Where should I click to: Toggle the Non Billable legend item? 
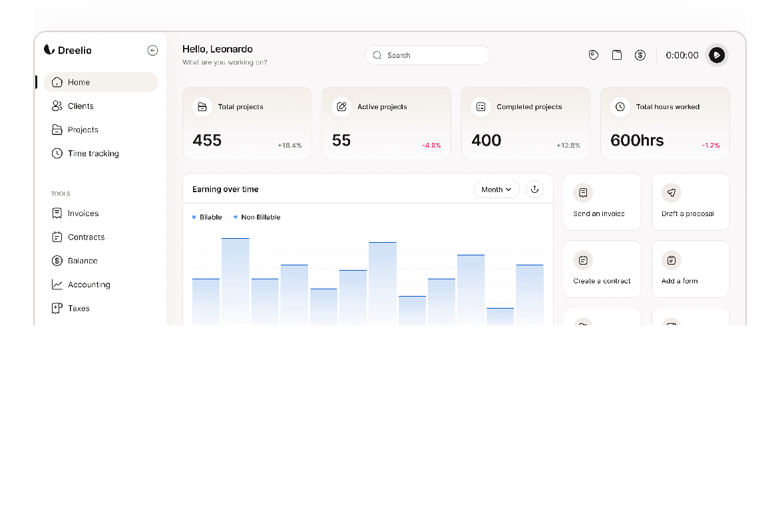[257, 217]
